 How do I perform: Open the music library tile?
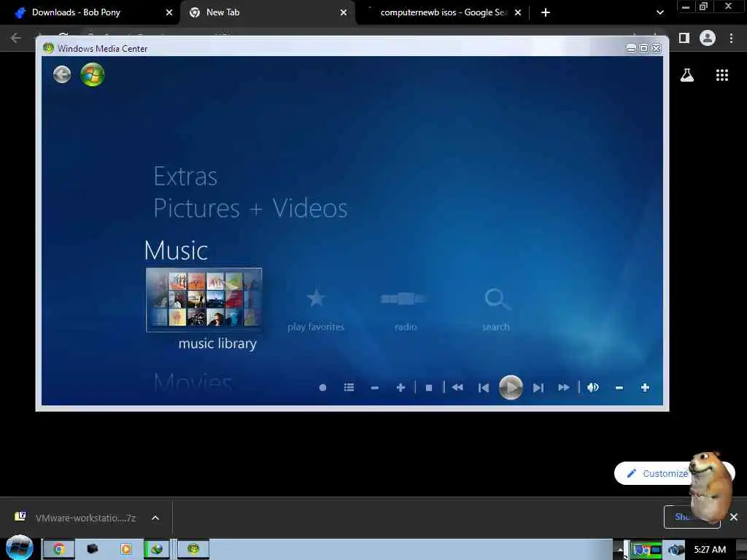tap(204, 300)
